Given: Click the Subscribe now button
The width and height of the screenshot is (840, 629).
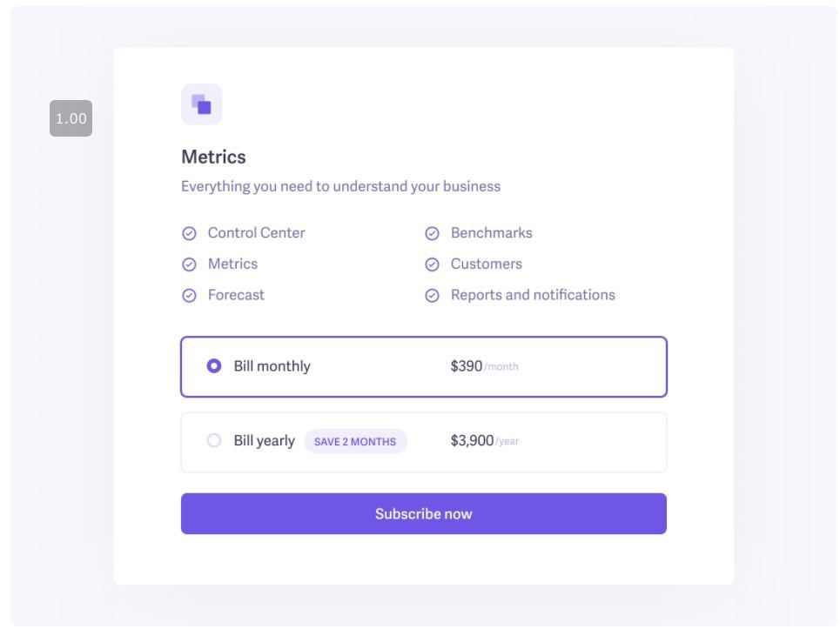Looking at the screenshot, I should pyautogui.click(x=424, y=513).
